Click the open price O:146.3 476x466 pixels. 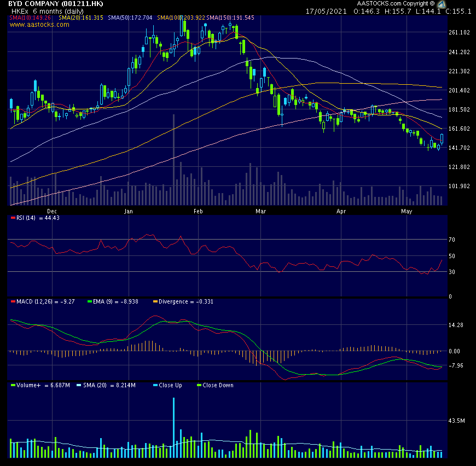click(367, 11)
